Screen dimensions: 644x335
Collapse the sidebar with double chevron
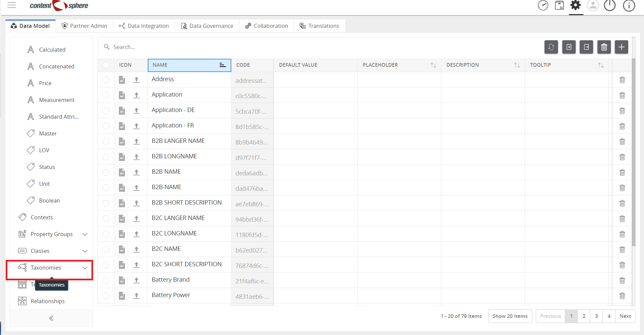click(x=51, y=318)
